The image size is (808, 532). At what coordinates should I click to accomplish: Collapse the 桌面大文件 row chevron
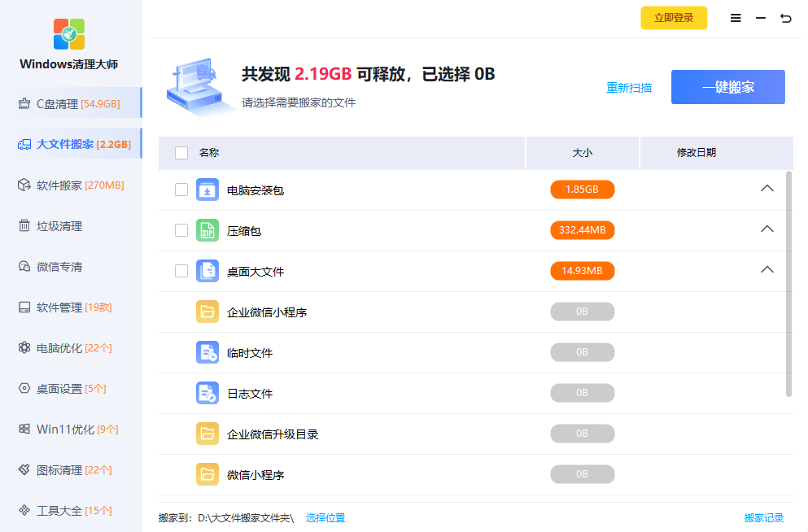point(767,270)
